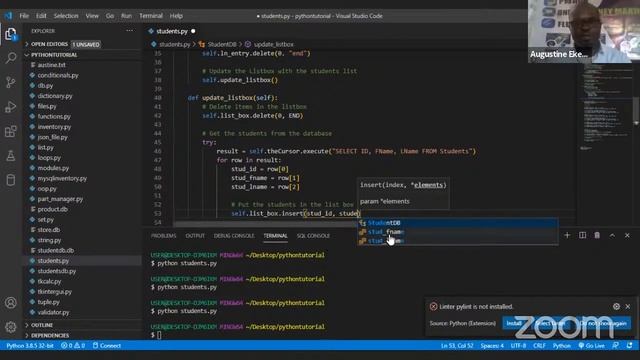Open the Go menu
Screen dimensions: 640x360
click(x=110, y=16)
